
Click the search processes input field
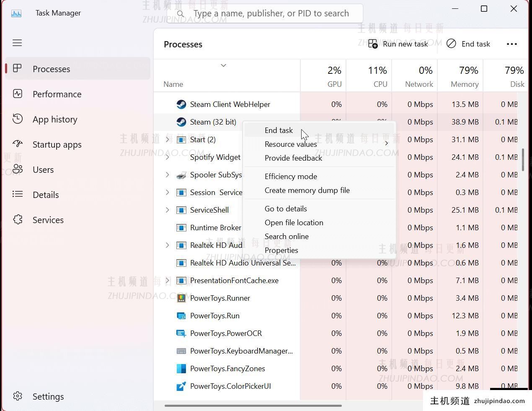271,13
